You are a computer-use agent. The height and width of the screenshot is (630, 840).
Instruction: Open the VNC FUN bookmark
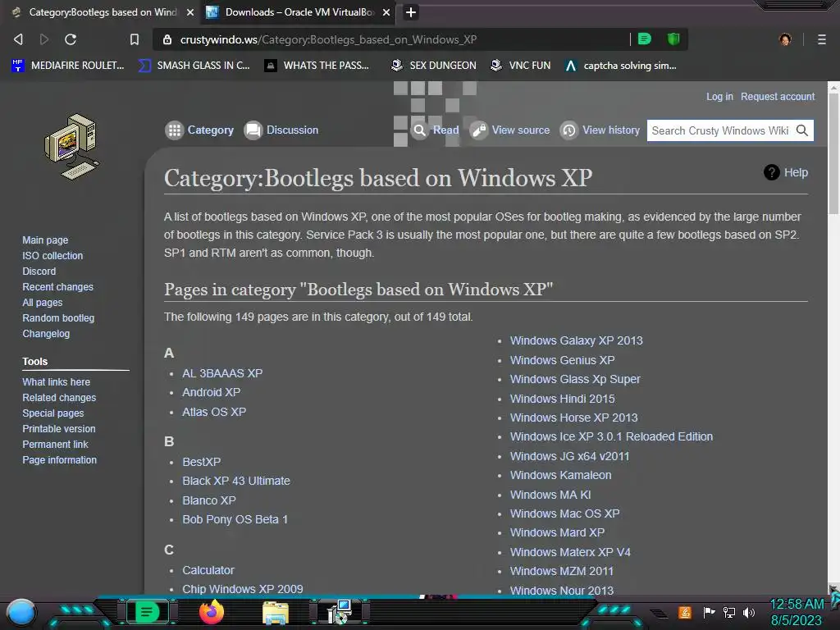(521, 66)
